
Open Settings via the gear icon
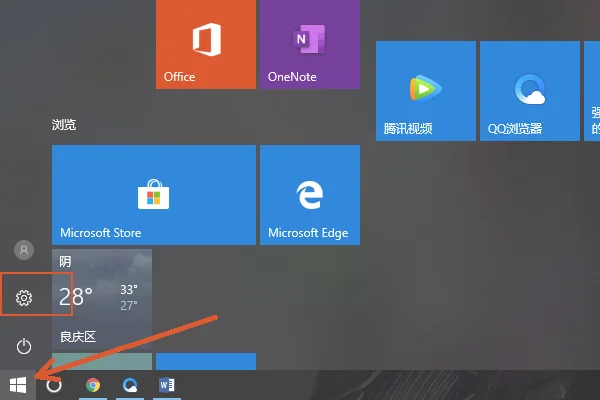tap(24, 297)
